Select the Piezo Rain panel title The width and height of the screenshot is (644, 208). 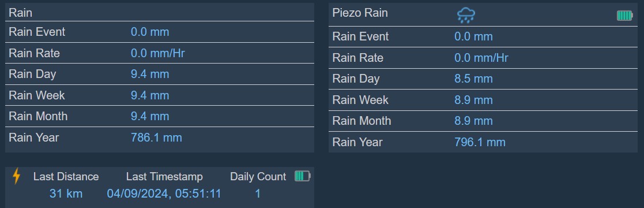[360, 13]
